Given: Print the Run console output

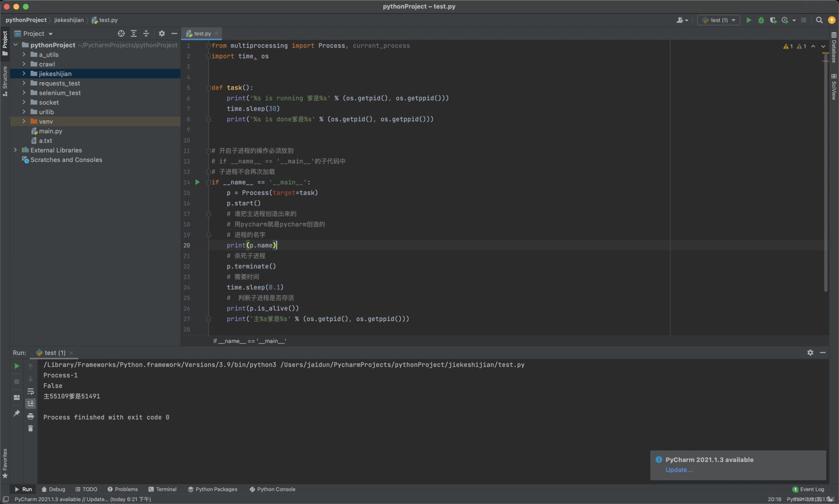Looking at the screenshot, I should (30, 416).
